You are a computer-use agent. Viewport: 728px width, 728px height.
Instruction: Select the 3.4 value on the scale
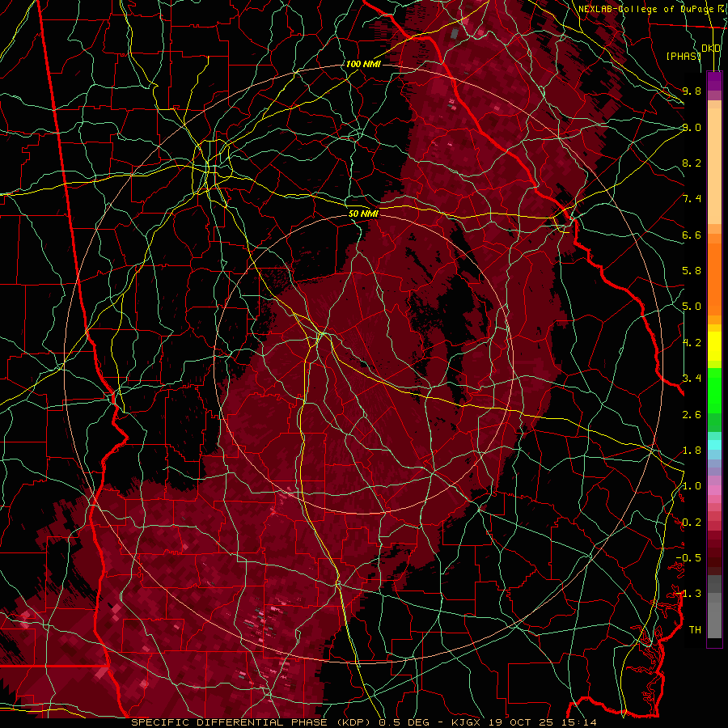(x=692, y=379)
